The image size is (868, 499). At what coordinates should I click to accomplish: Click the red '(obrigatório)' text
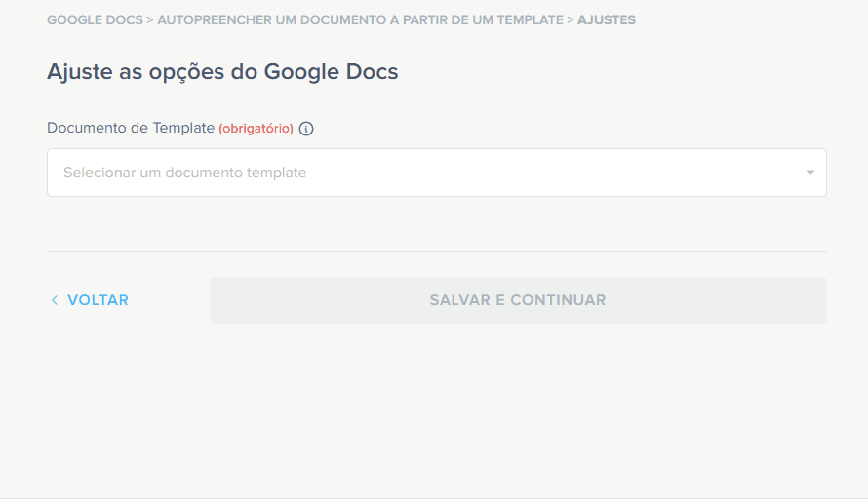(x=256, y=129)
